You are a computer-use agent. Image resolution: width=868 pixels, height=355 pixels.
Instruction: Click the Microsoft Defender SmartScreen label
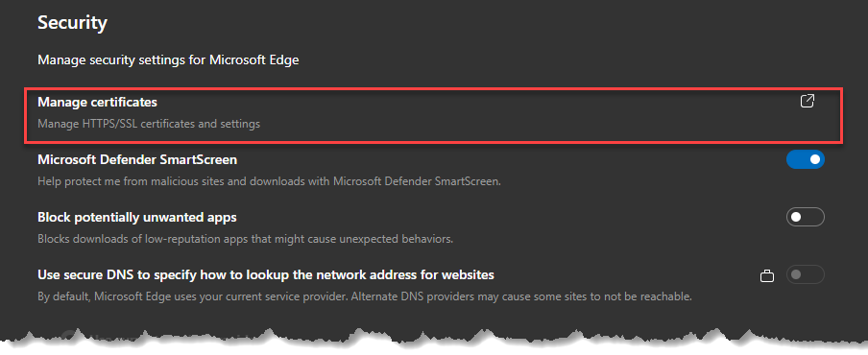(x=137, y=160)
